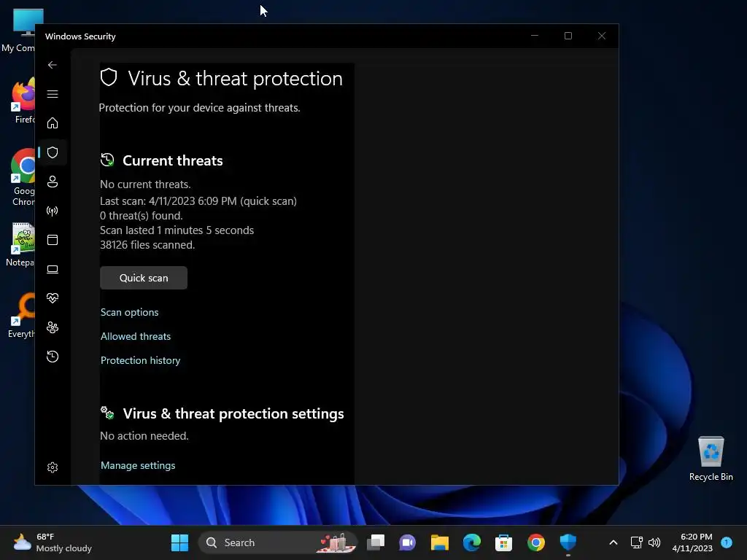The height and width of the screenshot is (560, 747).
Task: Open Firewall & network protection icon
Action: point(53,211)
